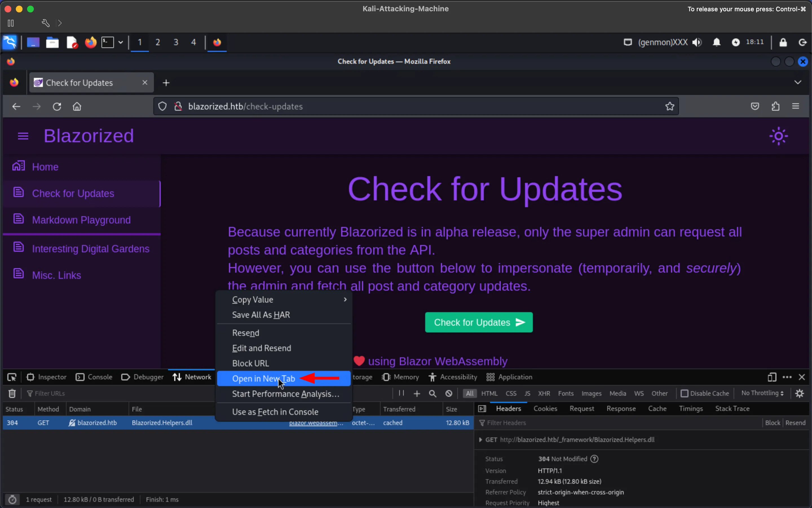
Task: Filter requests by JS
Action: click(x=527, y=393)
